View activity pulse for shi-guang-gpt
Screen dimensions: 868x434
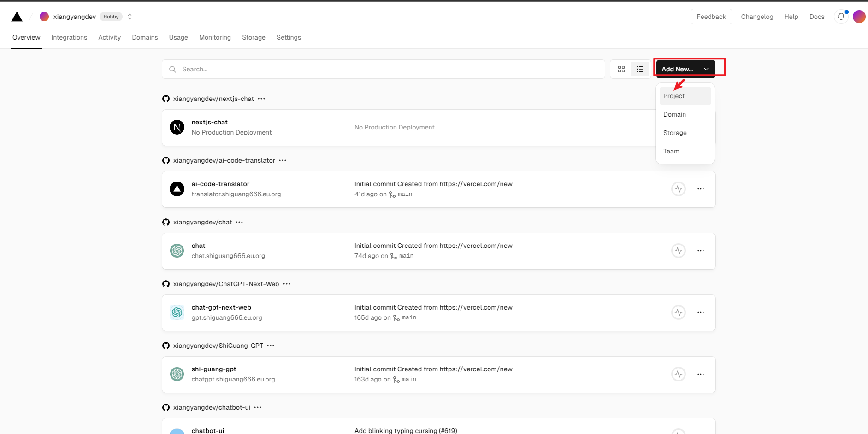pyautogui.click(x=679, y=374)
